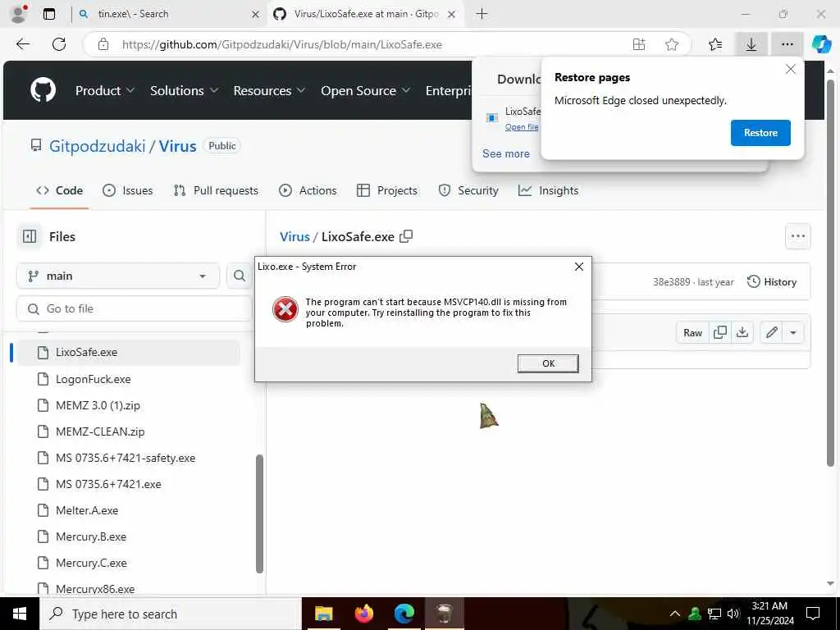This screenshot has height=630, width=840.
Task: Download raw file icon
Action: pyautogui.click(x=742, y=333)
